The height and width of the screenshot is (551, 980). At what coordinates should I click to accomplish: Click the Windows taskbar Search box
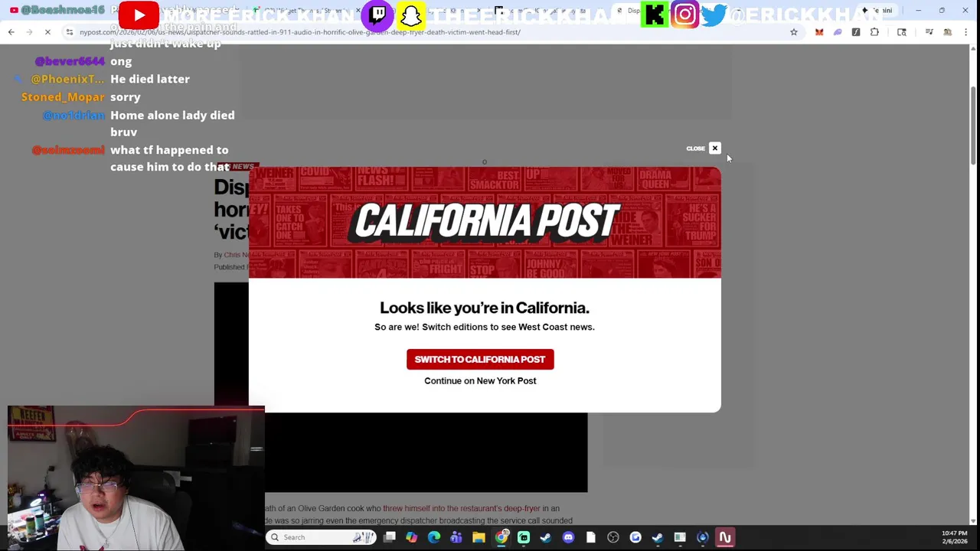click(322, 537)
